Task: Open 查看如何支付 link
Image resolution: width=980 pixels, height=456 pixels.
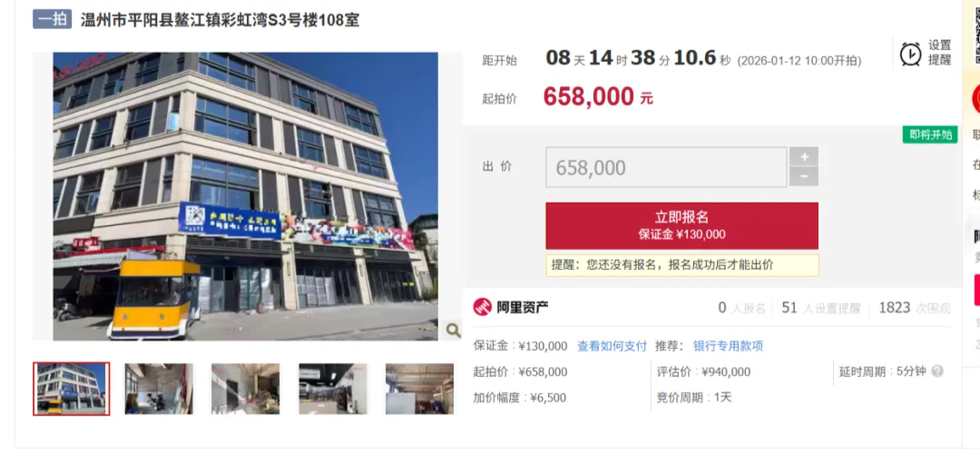Action: 612,346
